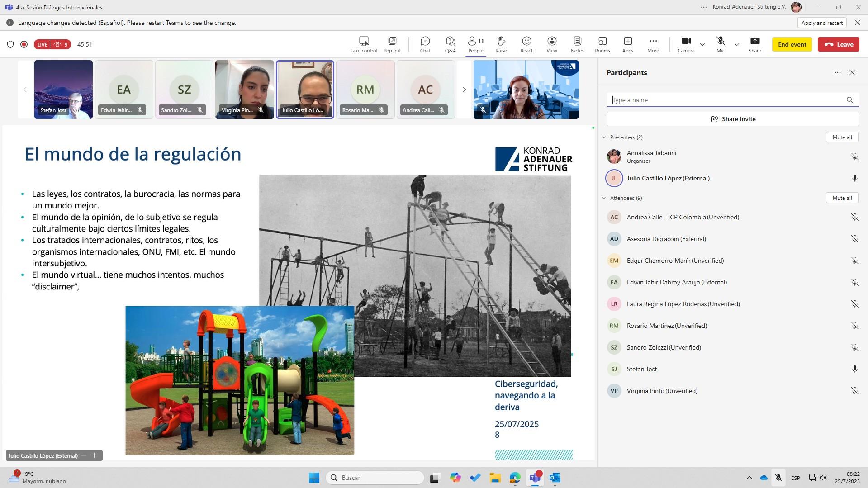
Task: Open the Chat panel
Action: [425, 44]
